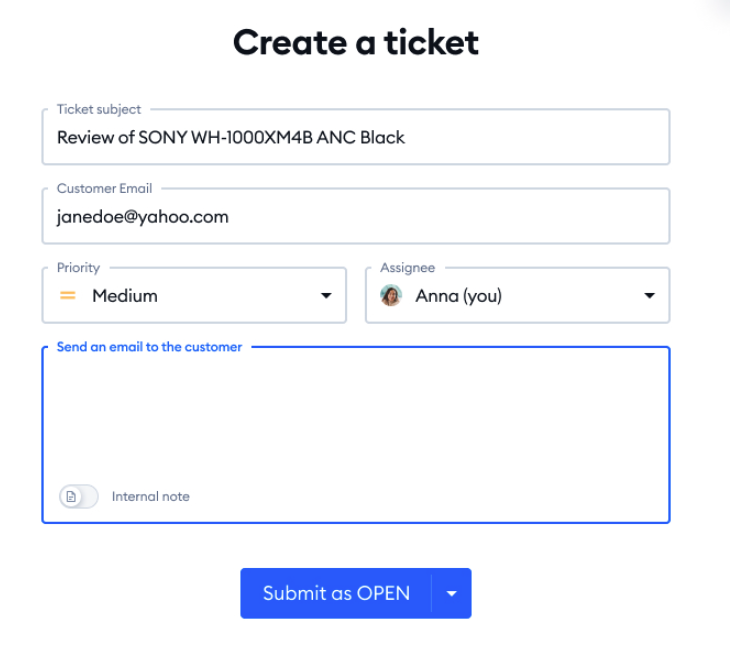The image size is (730, 650).
Task: Click Anna's avatar picture
Action: coord(391,295)
